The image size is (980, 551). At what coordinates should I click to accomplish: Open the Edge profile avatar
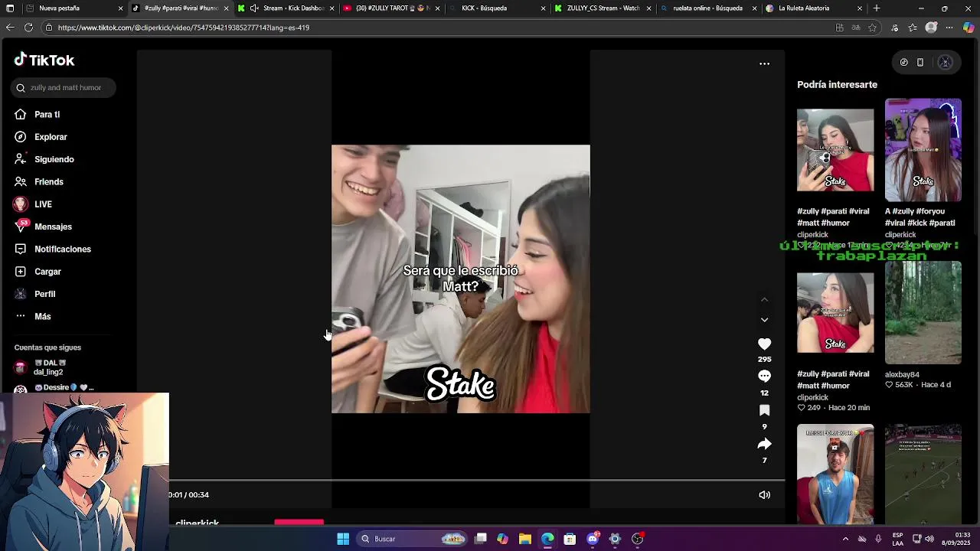tap(931, 28)
